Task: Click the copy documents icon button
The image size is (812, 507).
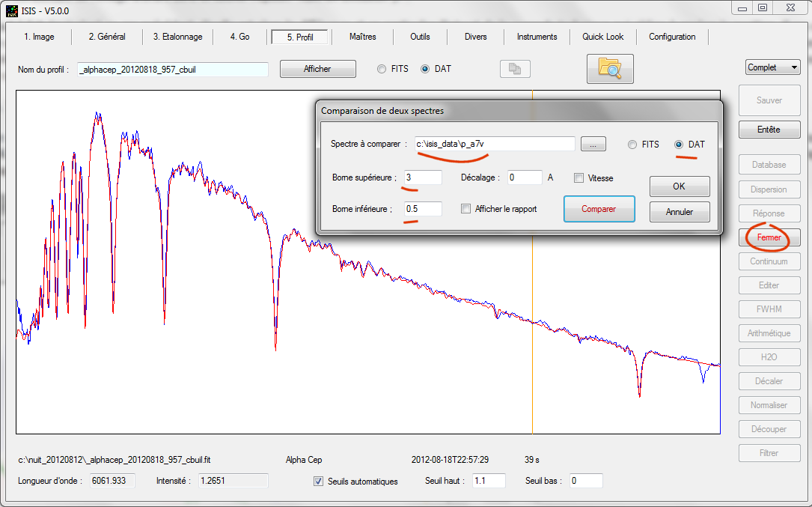Action: (x=515, y=69)
